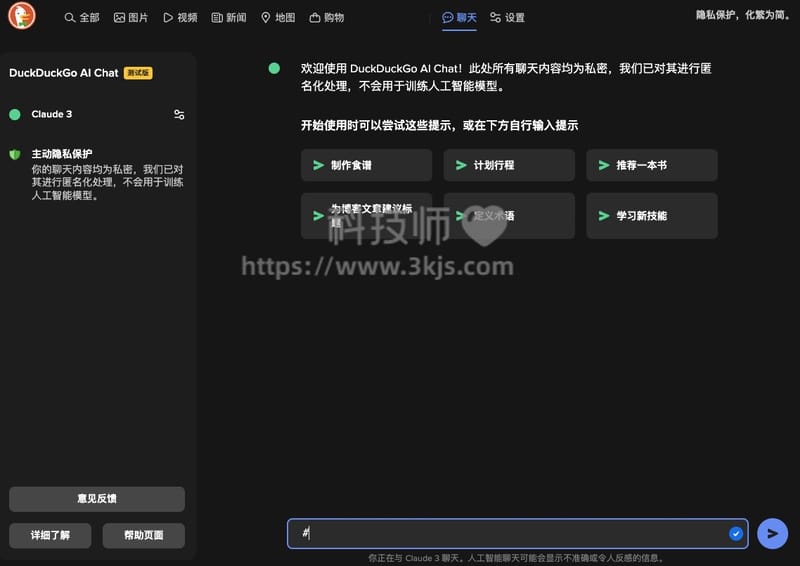Click the 主动隐私保护 heading
800x566 pixels.
pos(62,154)
